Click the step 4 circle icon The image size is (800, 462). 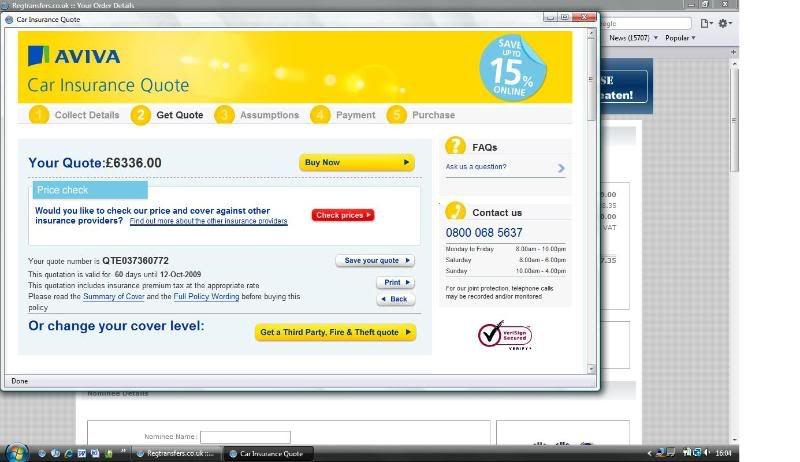(320, 115)
